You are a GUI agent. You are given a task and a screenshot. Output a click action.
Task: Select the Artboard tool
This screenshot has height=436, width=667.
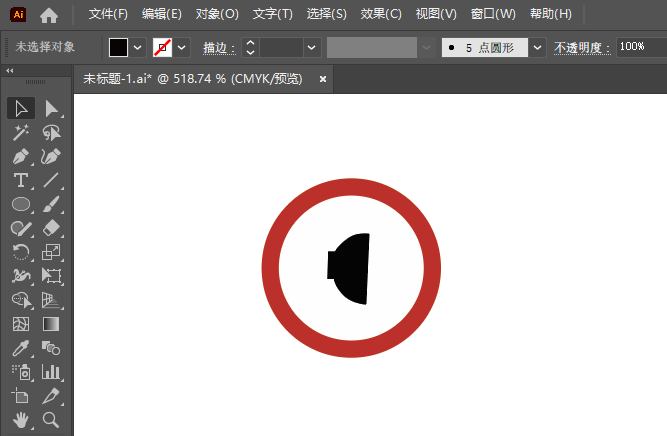(x=21, y=396)
